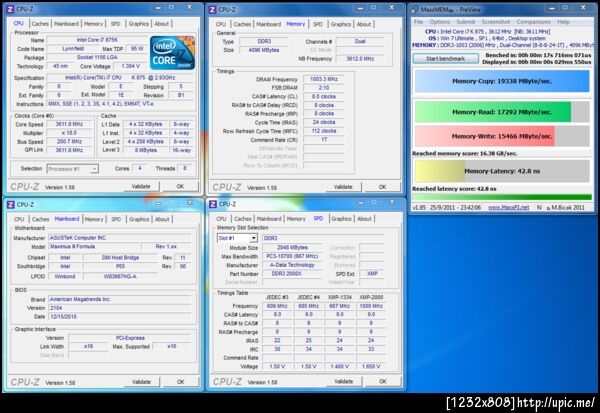Viewport: 600px width, 413px height.
Task: Click the DRAM Frequency value field
Action: (x=324, y=79)
